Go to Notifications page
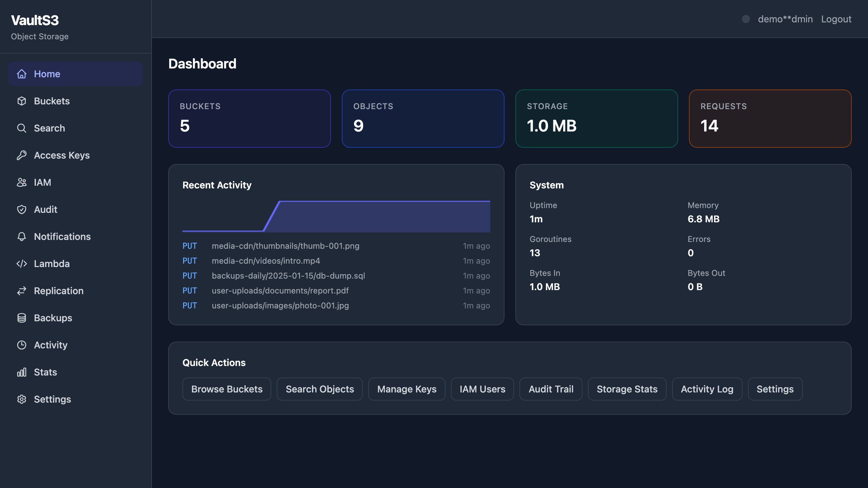The height and width of the screenshot is (488, 868). pyautogui.click(x=76, y=237)
